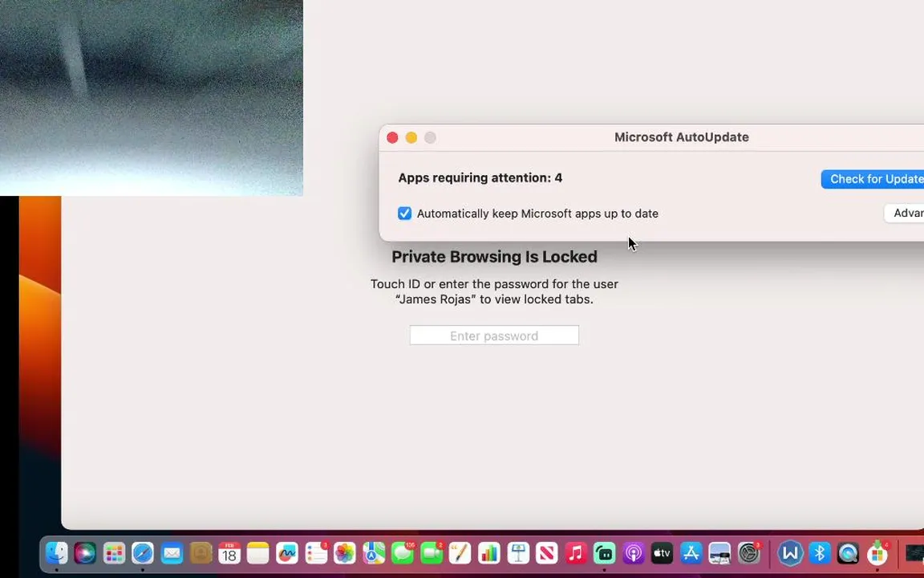Open the App Store icon
Screen dimensions: 924x578
pos(691,553)
